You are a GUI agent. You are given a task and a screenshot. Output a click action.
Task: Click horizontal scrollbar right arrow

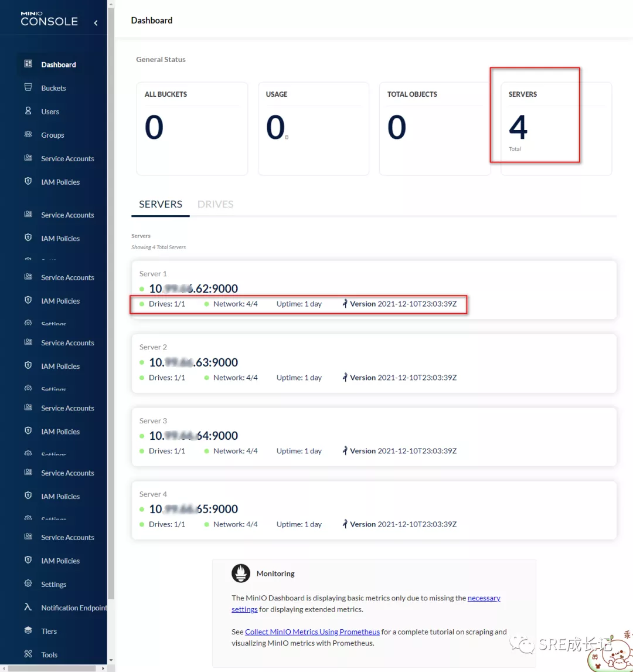pos(103,668)
